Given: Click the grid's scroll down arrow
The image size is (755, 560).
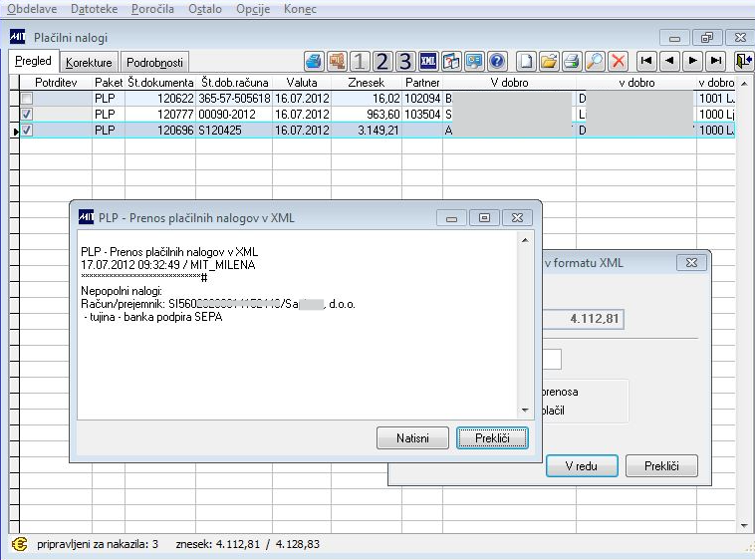Looking at the screenshot, I should (x=744, y=525).
